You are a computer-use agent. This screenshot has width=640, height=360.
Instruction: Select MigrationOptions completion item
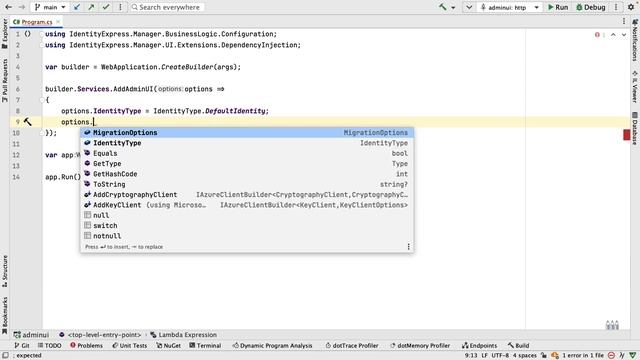pos(247,133)
